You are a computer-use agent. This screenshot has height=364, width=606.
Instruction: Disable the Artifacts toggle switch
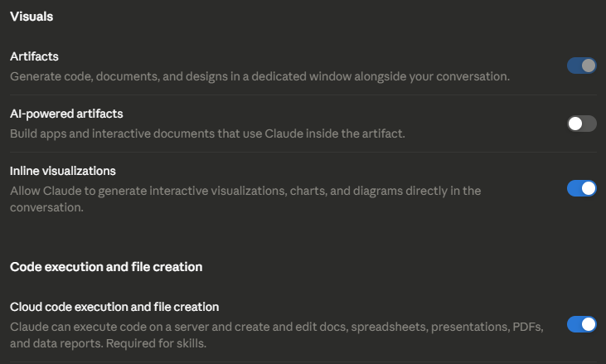[582, 66]
